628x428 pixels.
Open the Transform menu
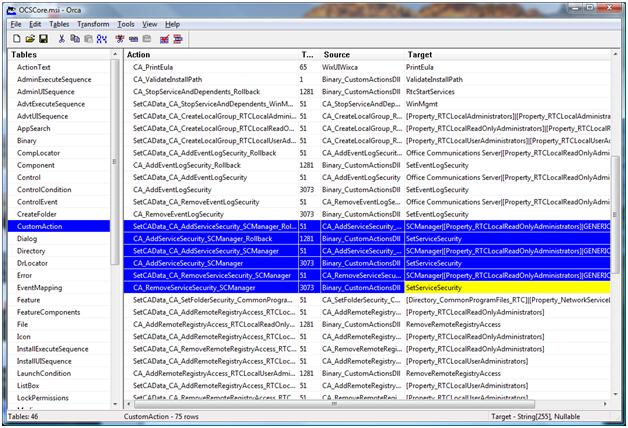point(93,24)
